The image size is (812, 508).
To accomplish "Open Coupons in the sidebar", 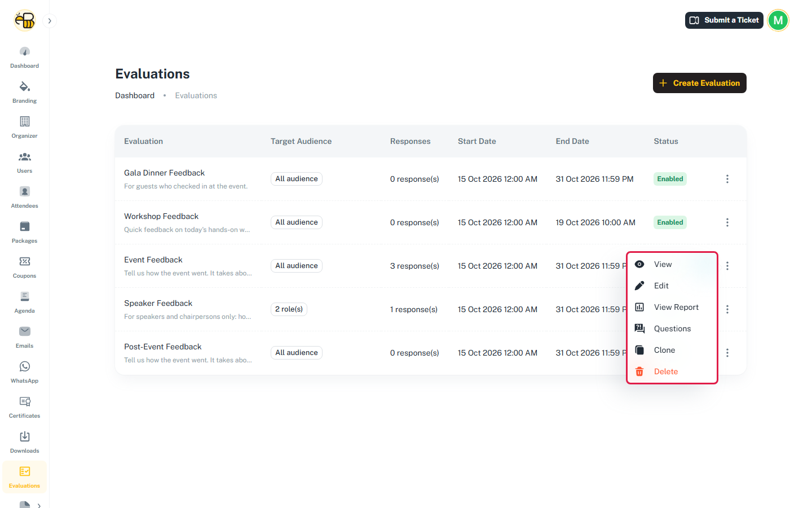I will point(25,267).
